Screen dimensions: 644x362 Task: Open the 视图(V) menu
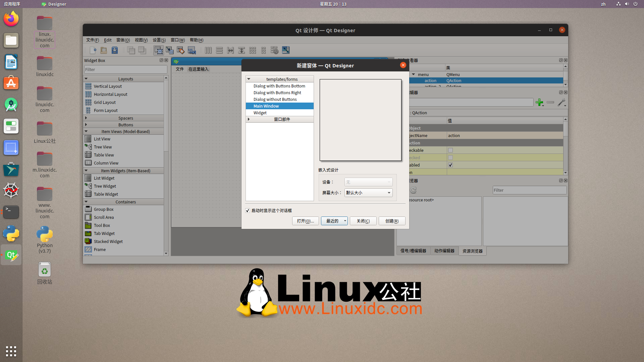coord(141,40)
